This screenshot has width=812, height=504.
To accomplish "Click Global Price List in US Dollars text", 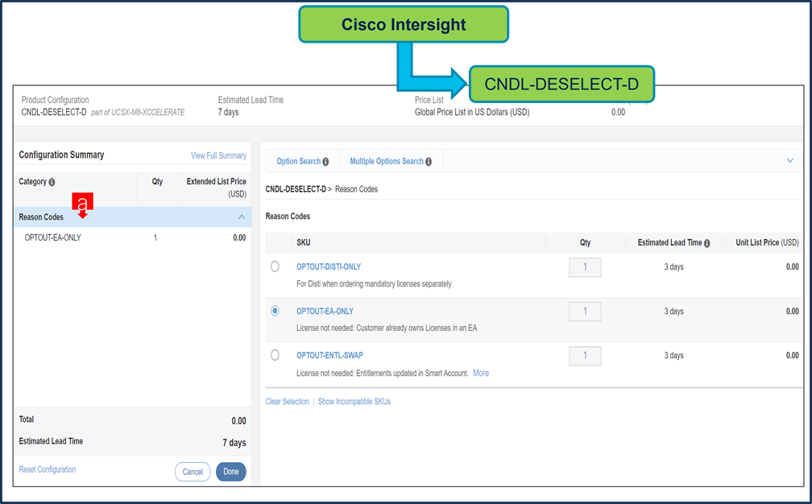I will pos(472,112).
